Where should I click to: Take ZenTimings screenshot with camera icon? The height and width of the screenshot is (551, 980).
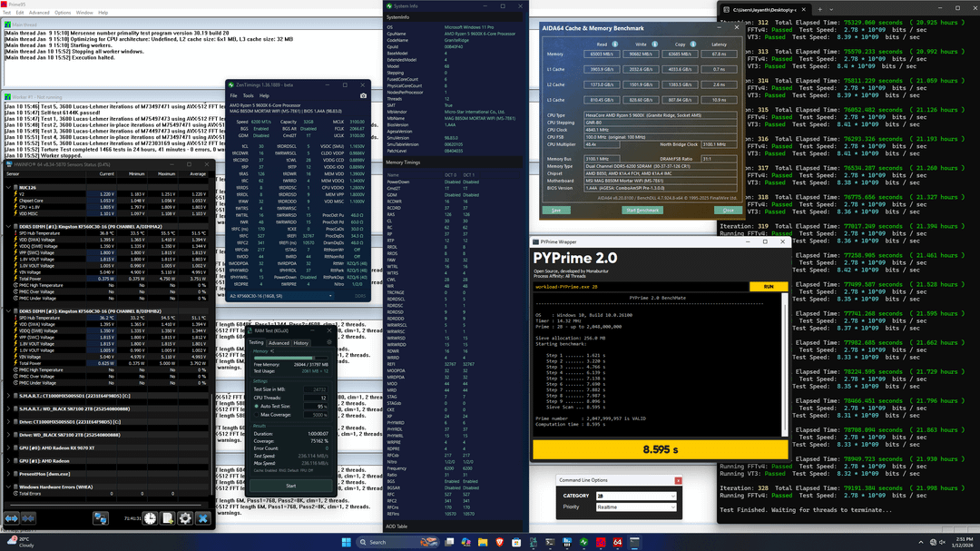click(364, 95)
